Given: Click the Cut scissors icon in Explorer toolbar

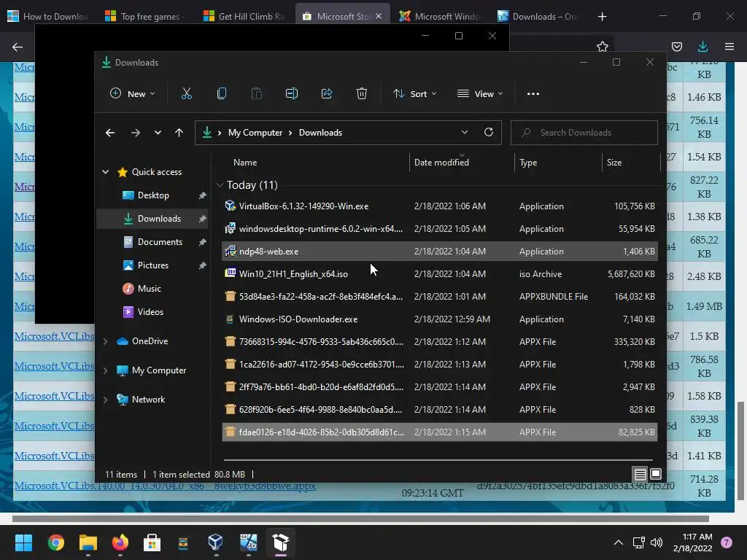Looking at the screenshot, I should 186,94.
